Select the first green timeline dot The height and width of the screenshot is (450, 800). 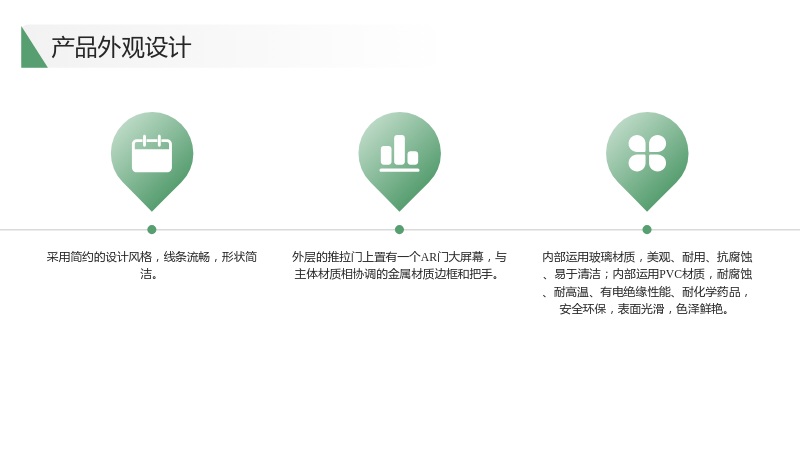[x=152, y=230]
